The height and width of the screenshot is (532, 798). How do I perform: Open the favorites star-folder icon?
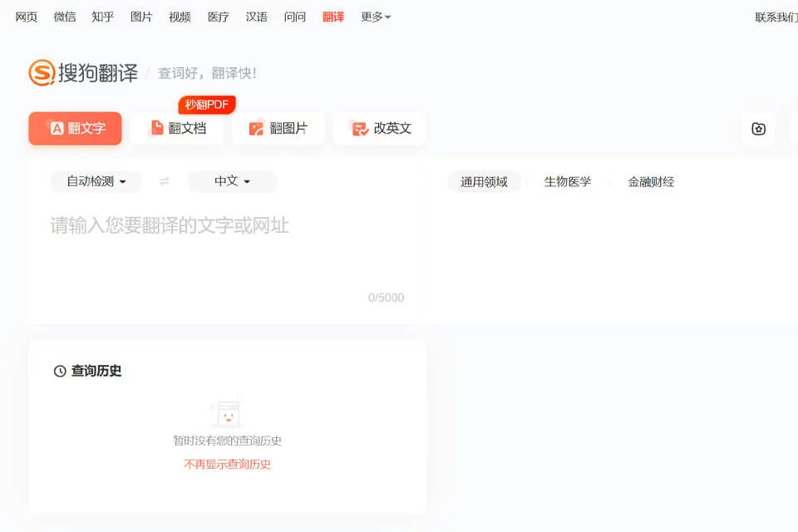coord(758,129)
